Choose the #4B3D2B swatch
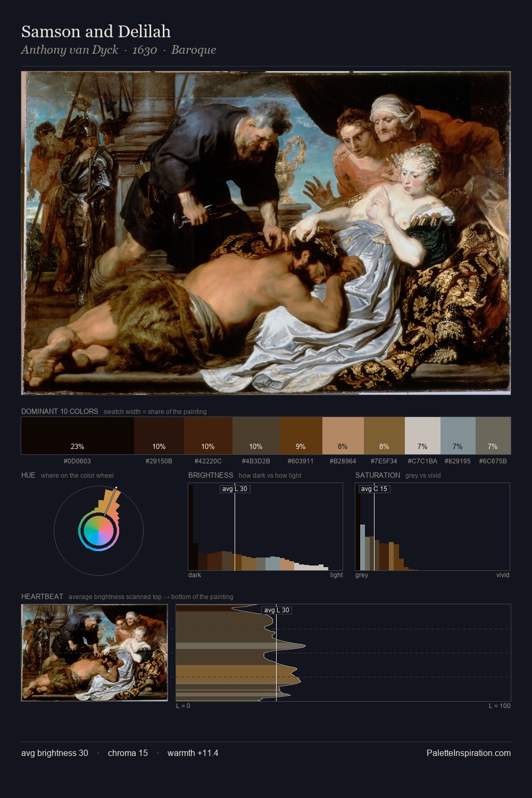Viewport: 532px width, 798px height. tap(256, 435)
